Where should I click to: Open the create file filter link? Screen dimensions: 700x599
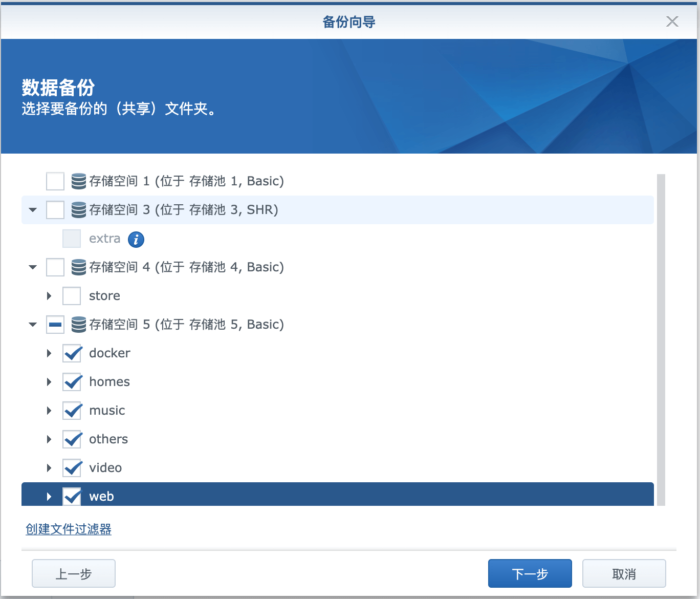point(69,529)
